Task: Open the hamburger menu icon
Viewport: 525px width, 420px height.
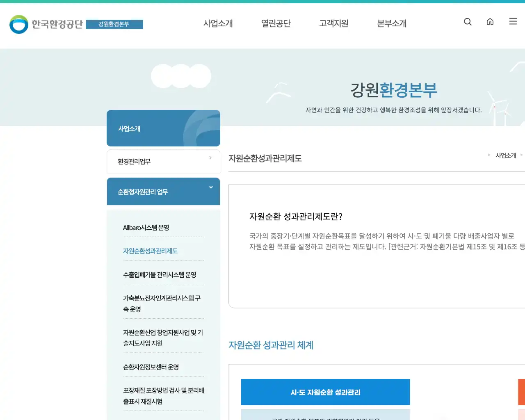Action: point(513,21)
